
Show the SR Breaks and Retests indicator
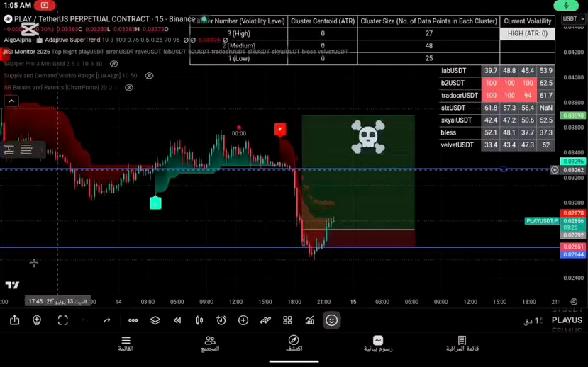point(129,88)
